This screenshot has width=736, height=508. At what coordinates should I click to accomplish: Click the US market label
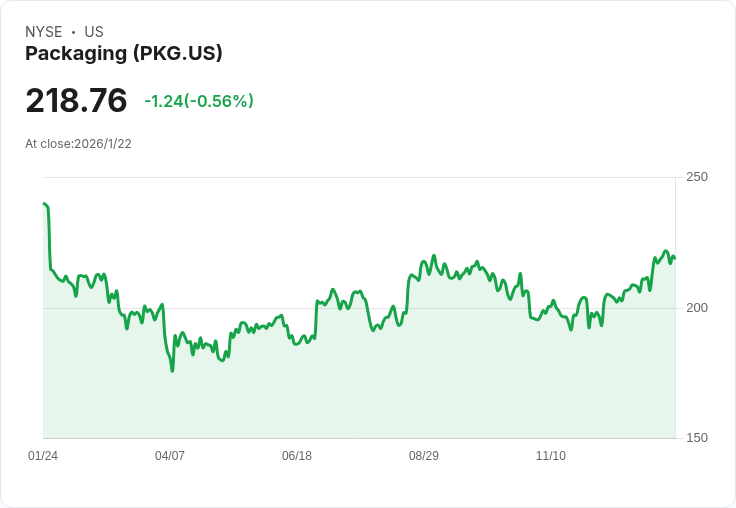[x=94, y=32]
